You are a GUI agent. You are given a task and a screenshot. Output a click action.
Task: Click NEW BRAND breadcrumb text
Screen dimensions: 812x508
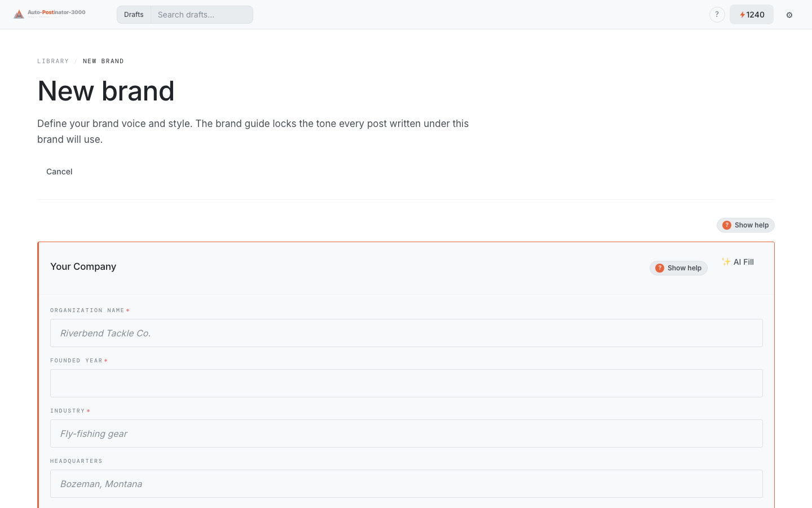[x=103, y=61]
